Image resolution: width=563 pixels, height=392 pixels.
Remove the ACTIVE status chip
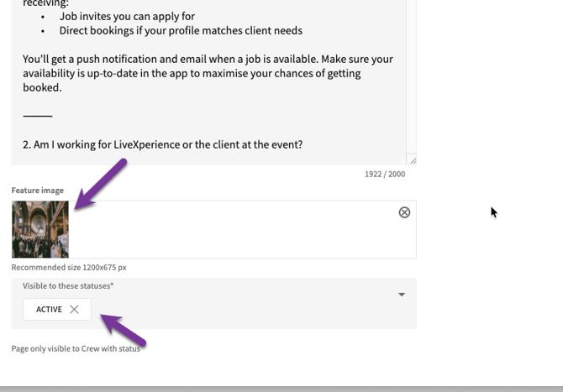coord(75,310)
